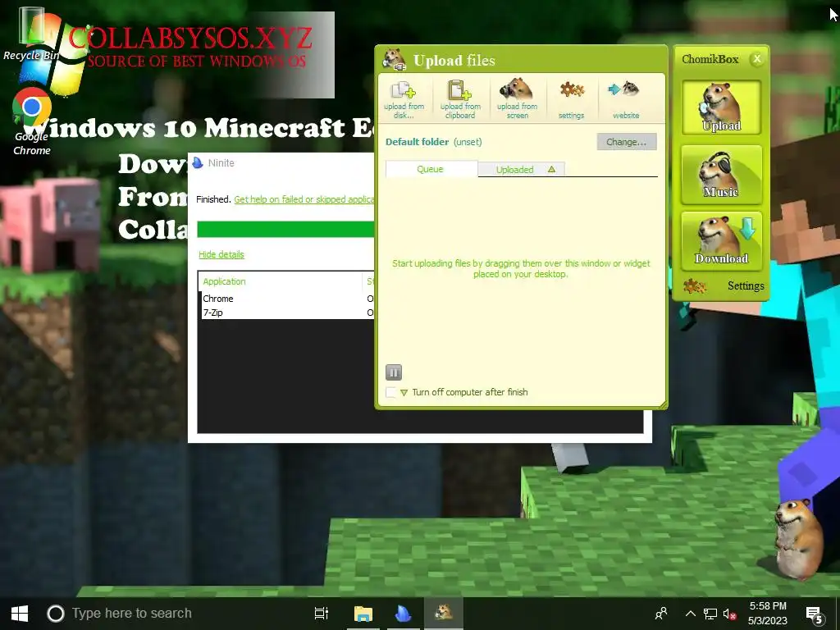This screenshot has height=630, width=840.
Task: Switch to ChomikBox on taskbar
Action: coord(444,614)
